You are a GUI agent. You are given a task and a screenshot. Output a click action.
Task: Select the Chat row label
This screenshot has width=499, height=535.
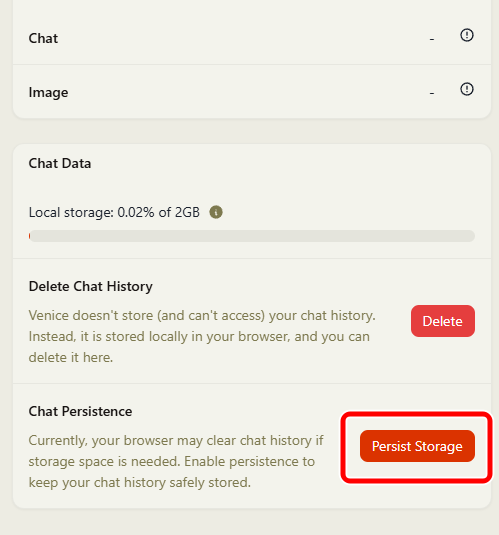pyautogui.click(x=43, y=38)
